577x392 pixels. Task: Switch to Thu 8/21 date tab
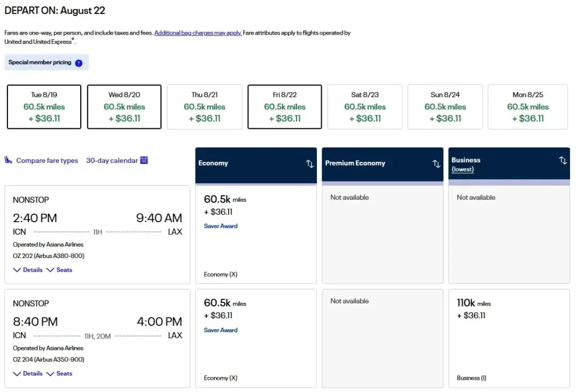(205, 107)
